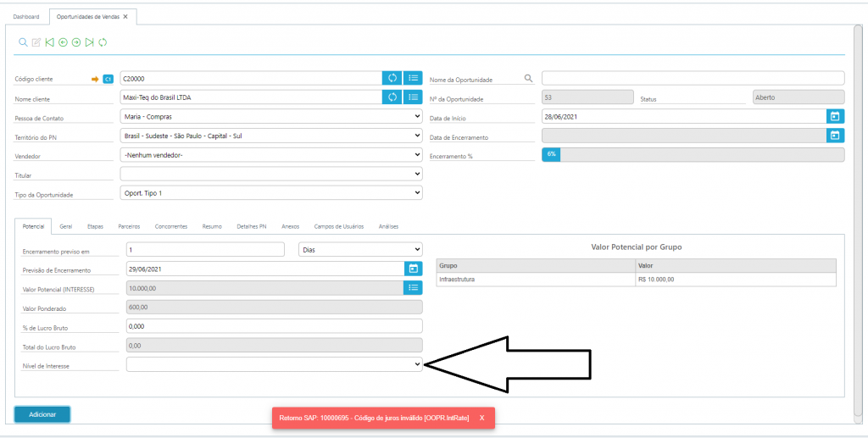The image size is (868, 438).
Task: Switch to the Etapas tab
Action: (95, 226)
